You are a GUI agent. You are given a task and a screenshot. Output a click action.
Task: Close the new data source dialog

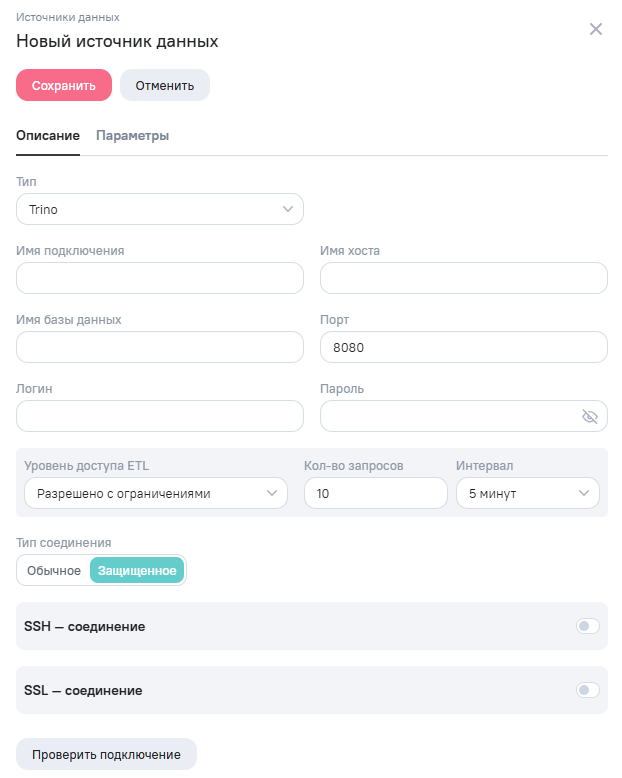pos(596,29)
